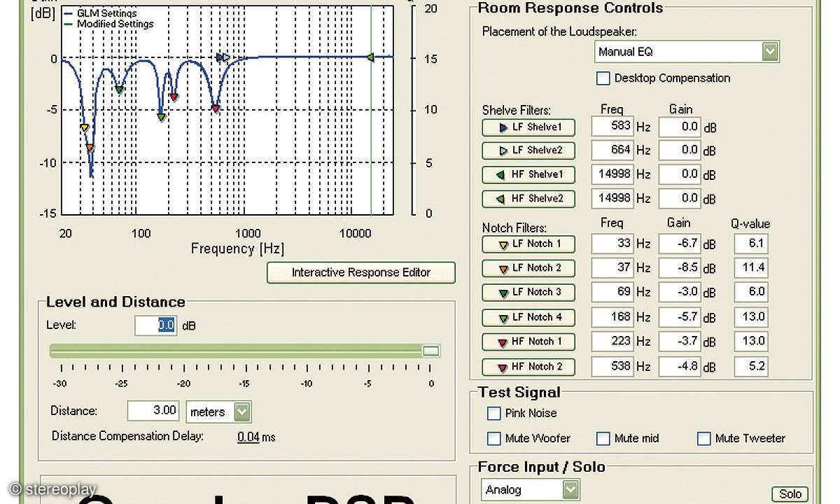Image resolution: width=840 pixels, height=504 pixels.
Task: Click HF Notch 2 gain field -4.8
Action: coord(680,366)
